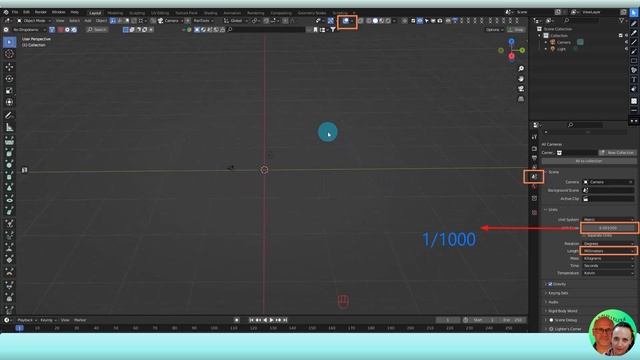Expand the Rigid Body World panel

pos(562,311)
